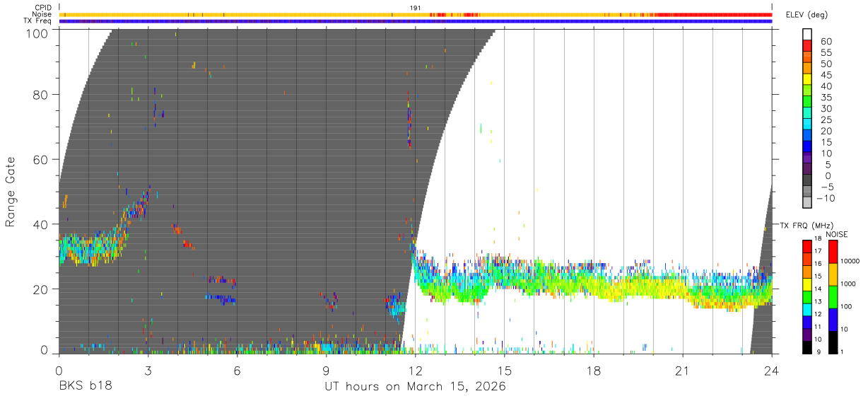Click the blue TX Freq strip above the plot

(x=415, y=21)
